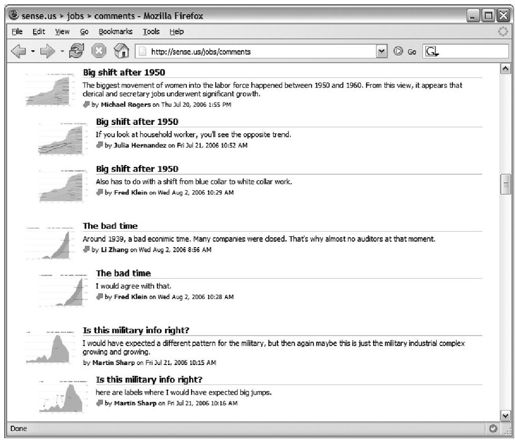Expand the address bar URL dropdown
This screenshot has height=440, width=515.
pos(382,51)
